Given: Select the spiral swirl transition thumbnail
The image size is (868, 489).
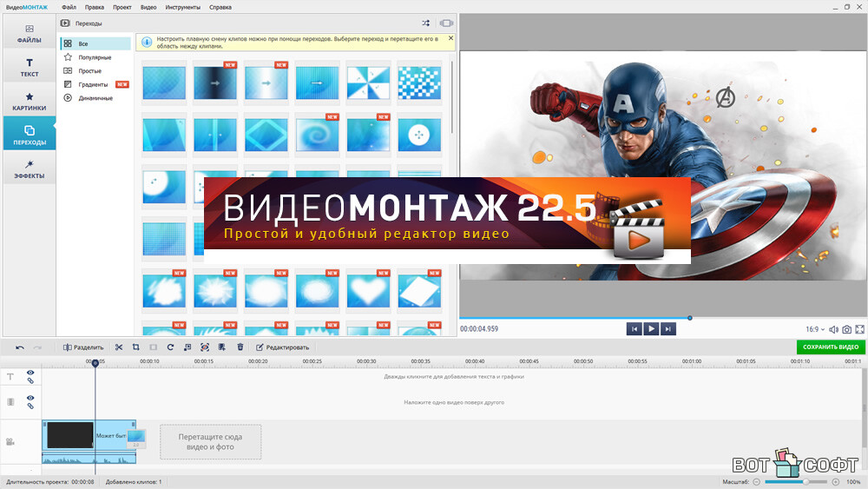Looking at the screenshot, I should (x=317, y=135).
